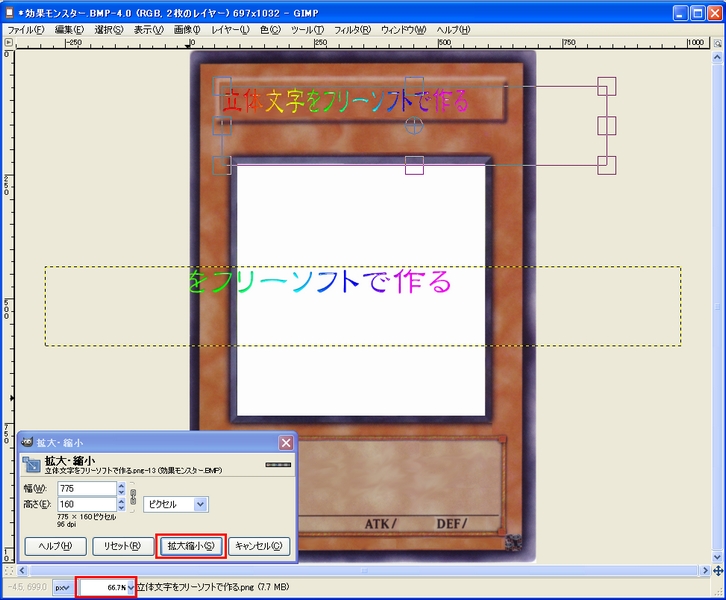
Task: Click the chain link icon between width and height
Action: coord(133,496)
